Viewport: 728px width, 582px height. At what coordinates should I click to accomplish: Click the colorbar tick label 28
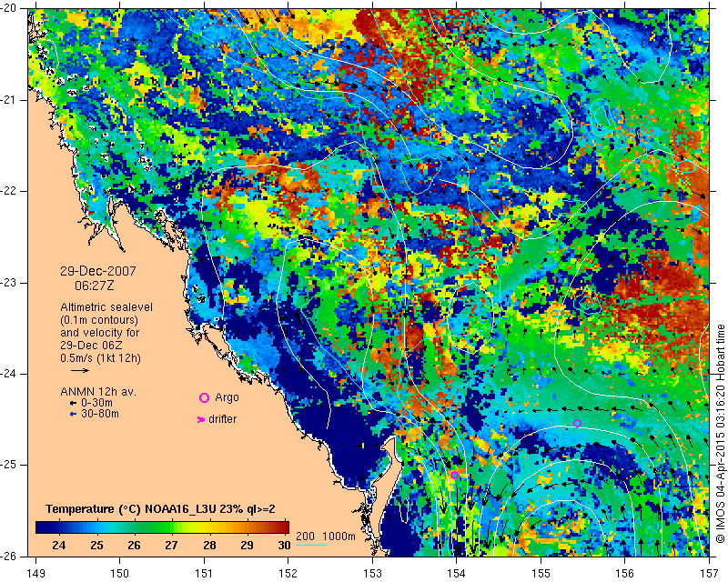(209, 545)
